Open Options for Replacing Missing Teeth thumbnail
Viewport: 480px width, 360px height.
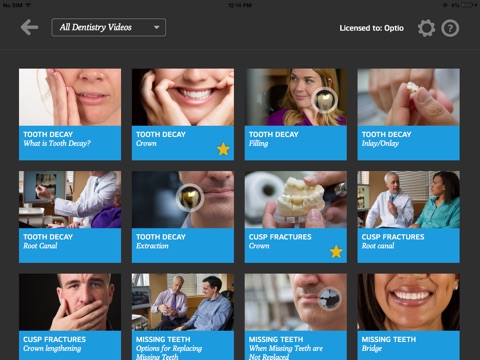click(x=183, y=302)
